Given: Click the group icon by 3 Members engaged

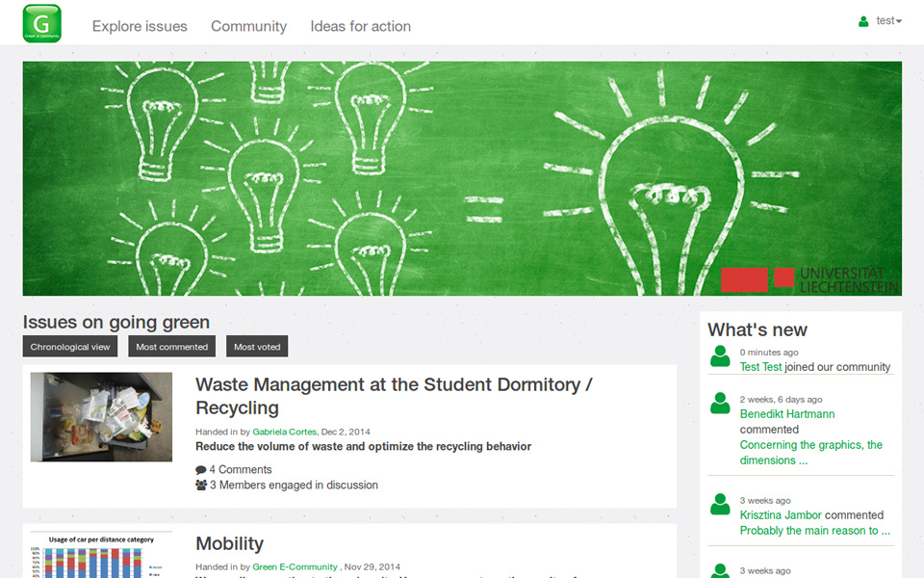Looking at the screenshot, I should coord(201,485).
